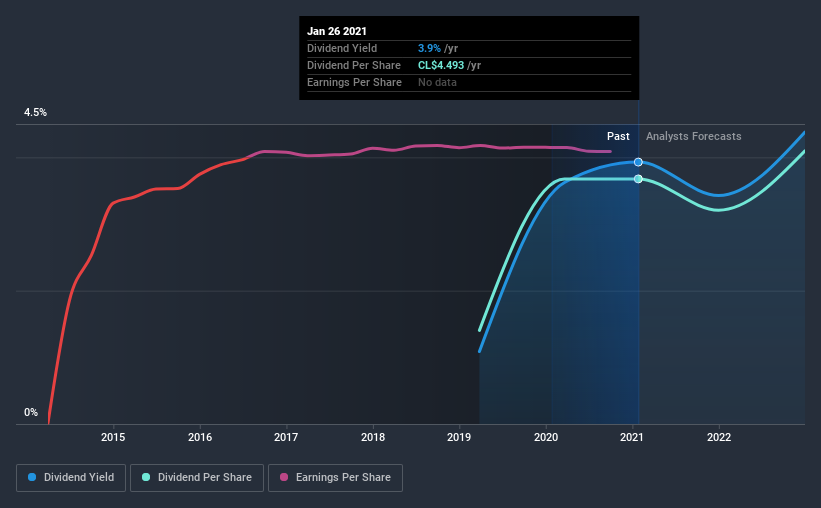Click the 2015 x-axis label

click(113, 437)
